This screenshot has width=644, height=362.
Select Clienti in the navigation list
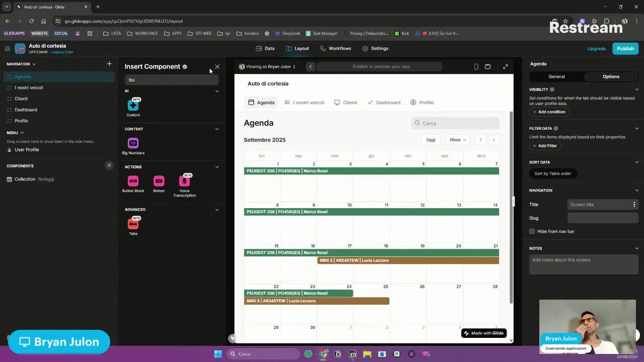[58, 99]
